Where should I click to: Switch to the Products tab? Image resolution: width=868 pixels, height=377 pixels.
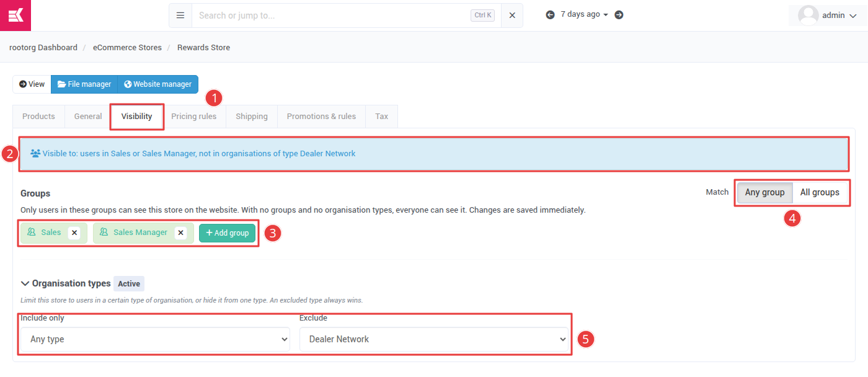[38, 117]
